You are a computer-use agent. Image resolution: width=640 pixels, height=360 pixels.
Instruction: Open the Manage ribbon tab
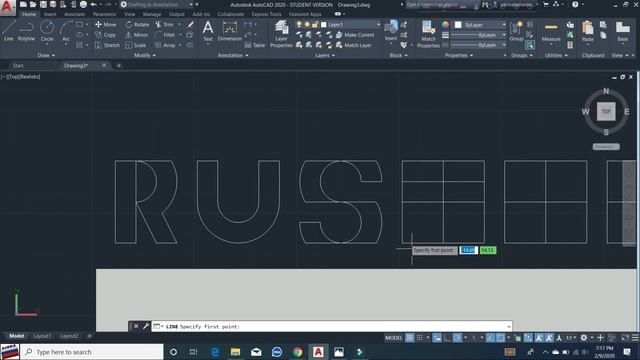(152, 14)
